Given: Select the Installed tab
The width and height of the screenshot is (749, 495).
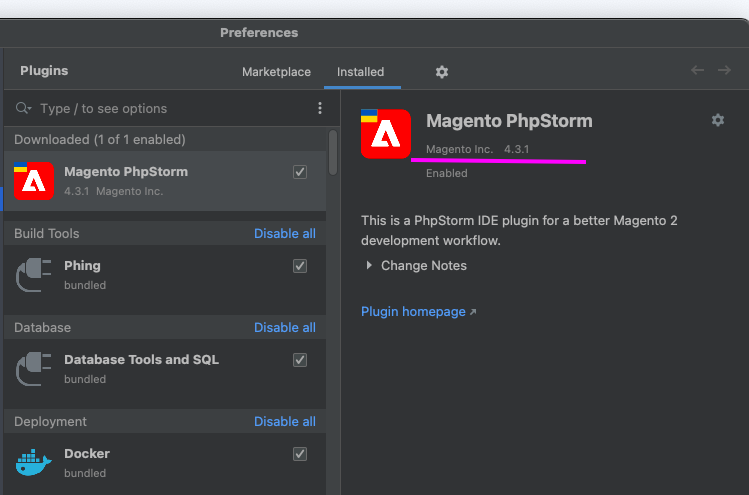Looking at the screenshot, I should [x=360, y=72].
